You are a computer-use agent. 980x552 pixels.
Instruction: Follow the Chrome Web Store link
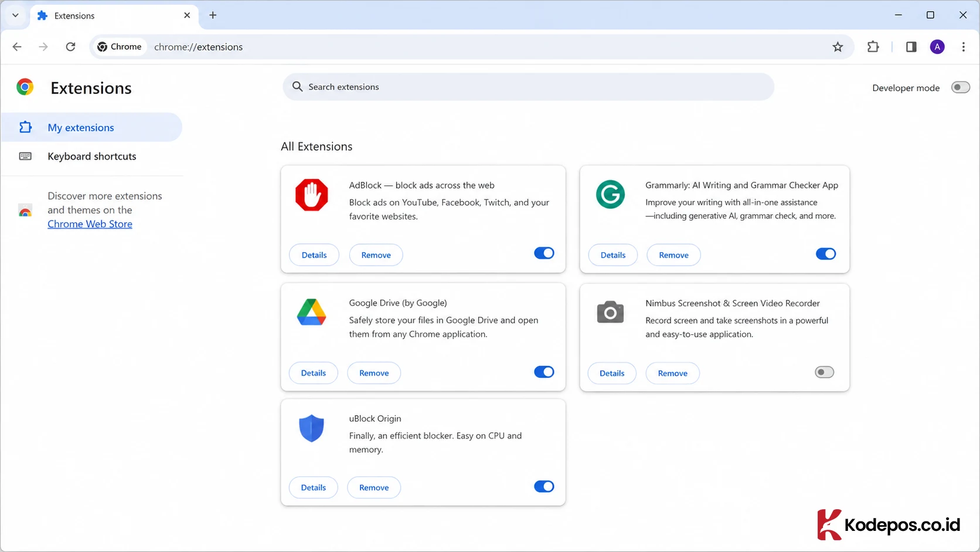(x=90, y=224)
